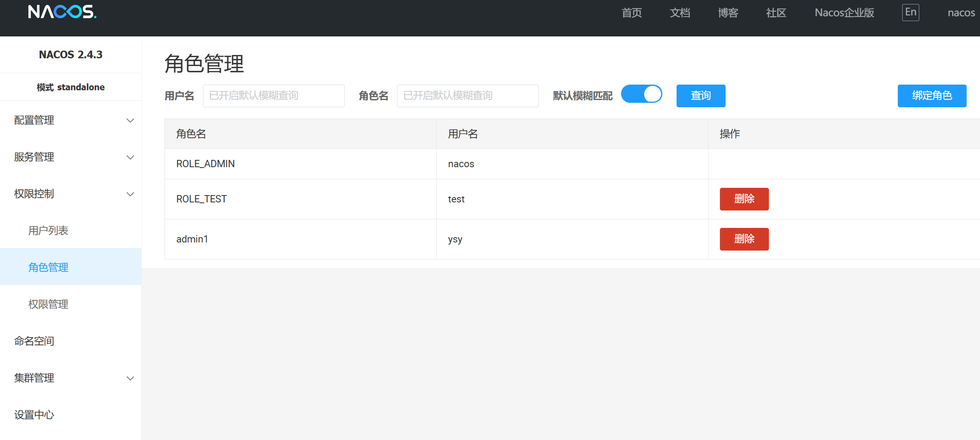980x440 pixels.
Task: Click the NACOS logo
Action: click(62, 12)
